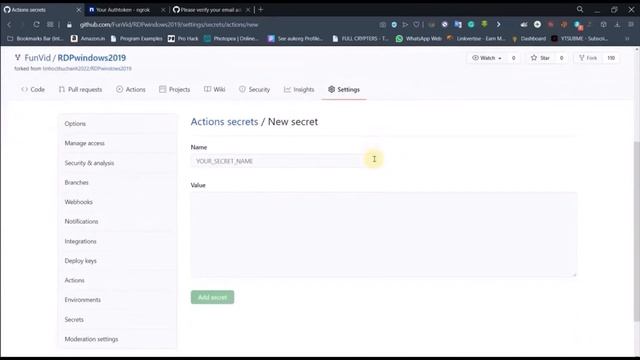This screenshot has width=640, height=360.
Task: Follow the Actions secrets breadcrumb link
Action: click(x=224, y=122)
